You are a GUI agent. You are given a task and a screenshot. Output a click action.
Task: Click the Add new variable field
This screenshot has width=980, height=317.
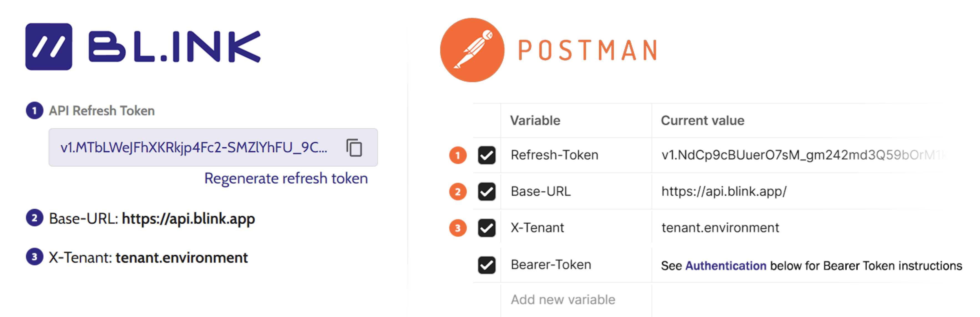click(563, 299)
